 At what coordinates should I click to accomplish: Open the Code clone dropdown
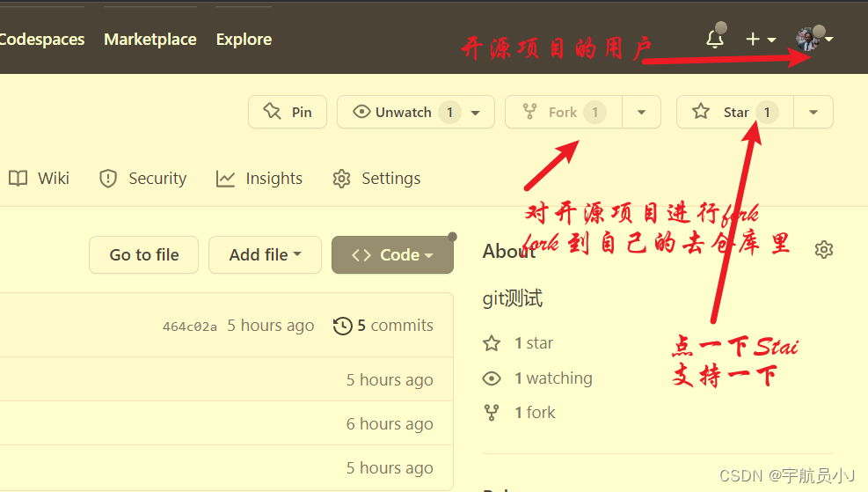pos(392,255)
